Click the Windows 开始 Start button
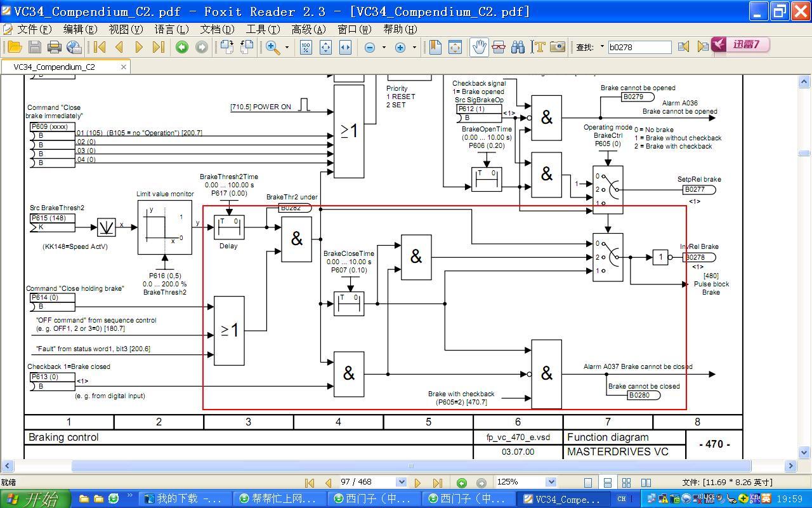Image resolution: width=812 pixels, height=508 pixels. tap(35, 498)
